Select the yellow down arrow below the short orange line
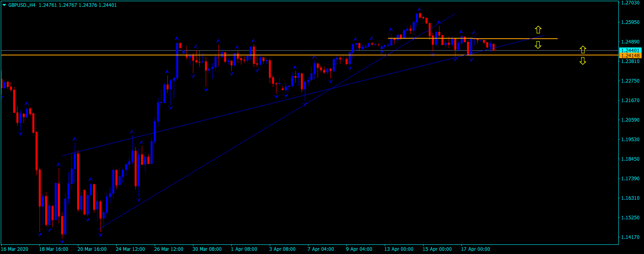Screen dimensions: 644x254 click(538, 45)
